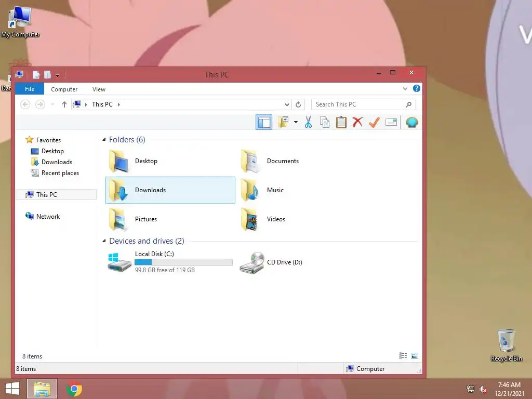This screenshot has width=532, height=399.
Task: Click the blue Help question mark icon
Action: point(417,88)
